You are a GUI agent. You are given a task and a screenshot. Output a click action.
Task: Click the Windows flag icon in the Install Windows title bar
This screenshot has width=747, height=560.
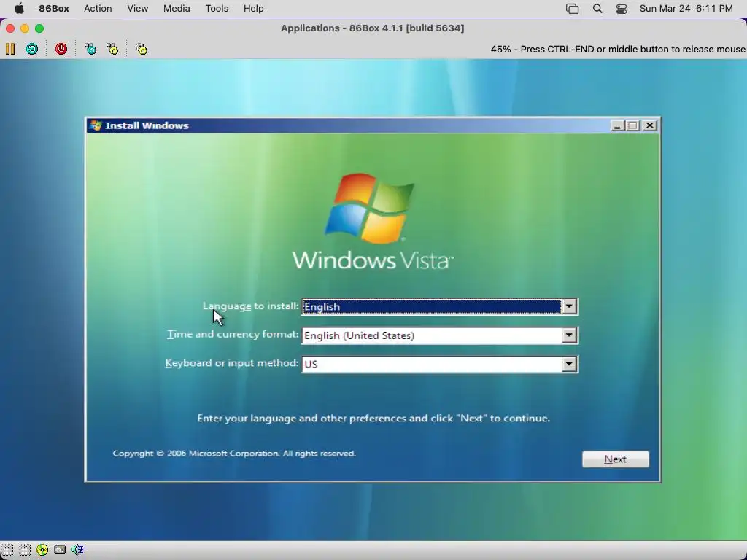click(x=96, y=125)
